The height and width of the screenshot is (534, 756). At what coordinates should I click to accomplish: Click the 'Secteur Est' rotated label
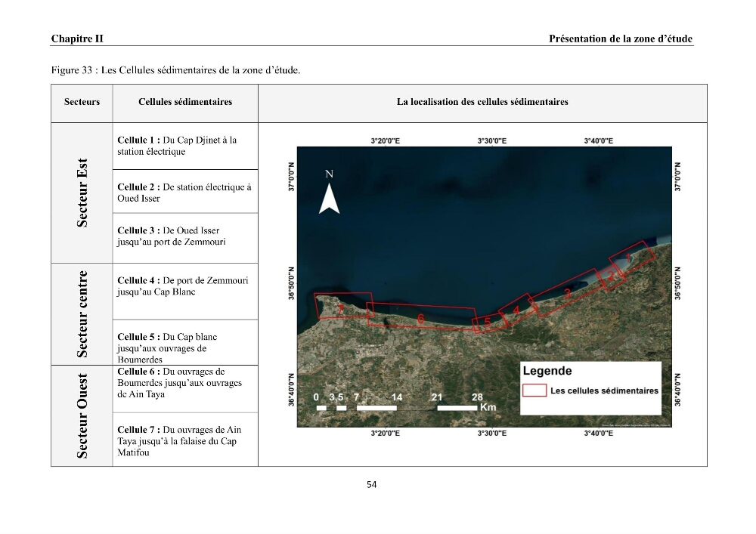pyautogui.click(x=82, y=193)
